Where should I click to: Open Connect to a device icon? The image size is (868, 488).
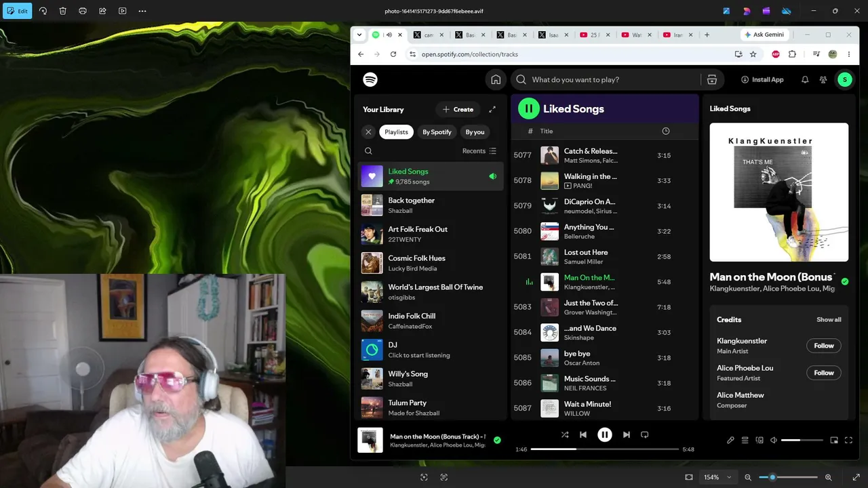click(759, 440)
